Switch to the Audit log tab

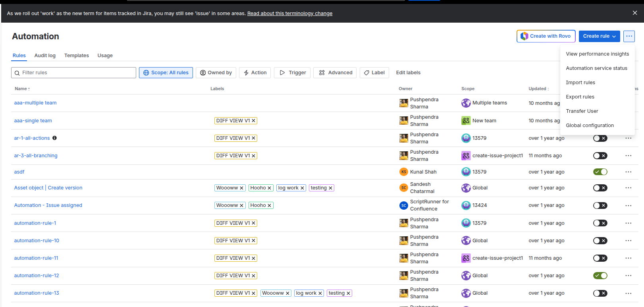pyautogui.click(x=45, y=56)
